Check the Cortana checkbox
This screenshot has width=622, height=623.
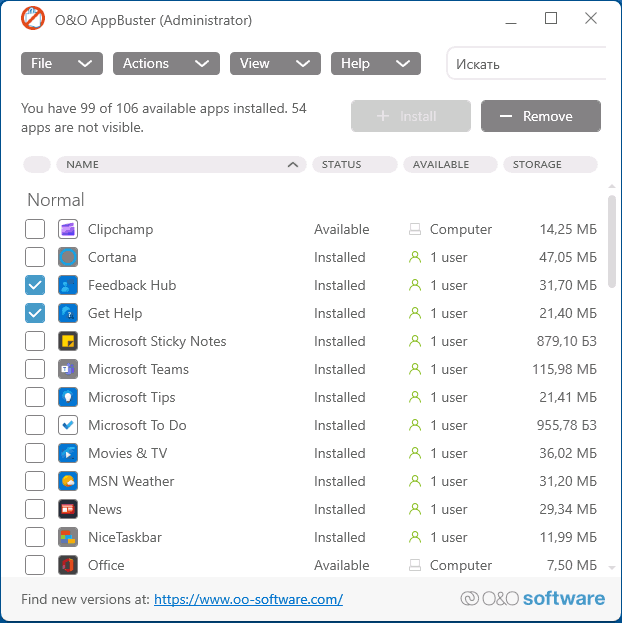click(x=35, y=257)
